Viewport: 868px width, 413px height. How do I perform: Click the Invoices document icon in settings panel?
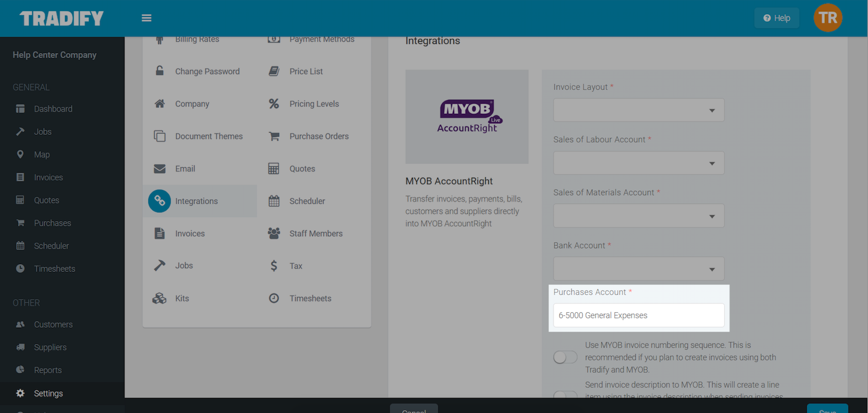click(159, 233)
